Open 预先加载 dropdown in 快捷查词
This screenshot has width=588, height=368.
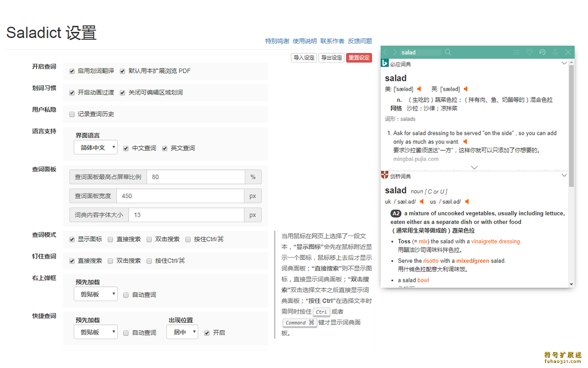coord(96,332)
